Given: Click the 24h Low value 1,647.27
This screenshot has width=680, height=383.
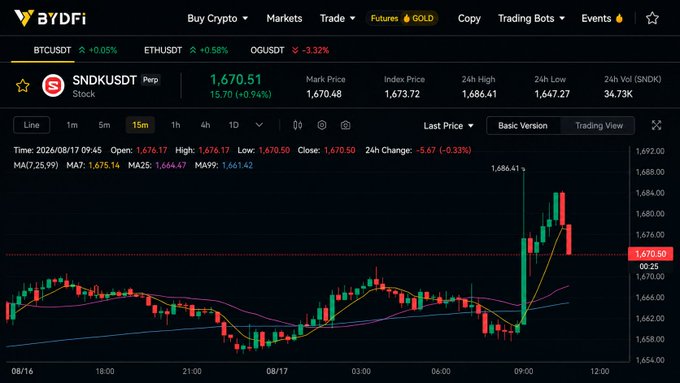Looking at the screenshot, I should pos(552,94).
